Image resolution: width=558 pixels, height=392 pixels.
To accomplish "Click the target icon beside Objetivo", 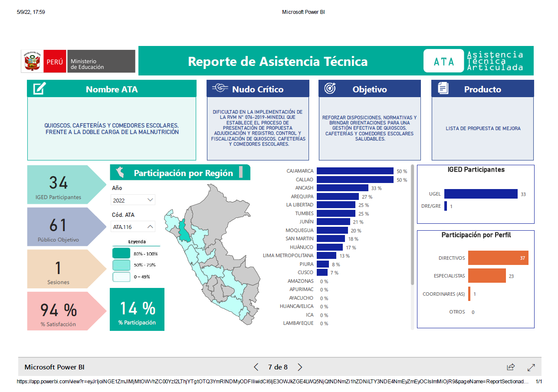I will coord(330,88).
